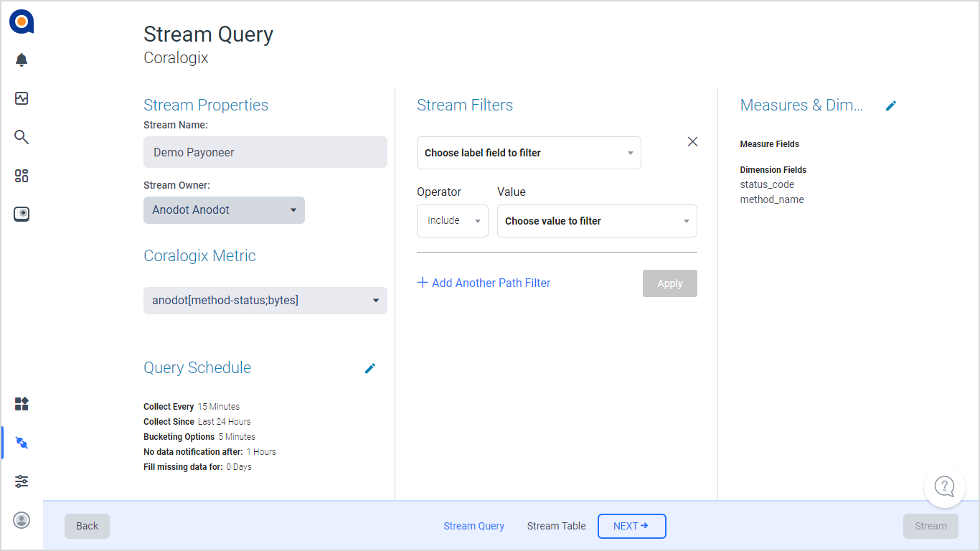
Task: Remove the filter with the X icon
Action: [x=692, y=141]
